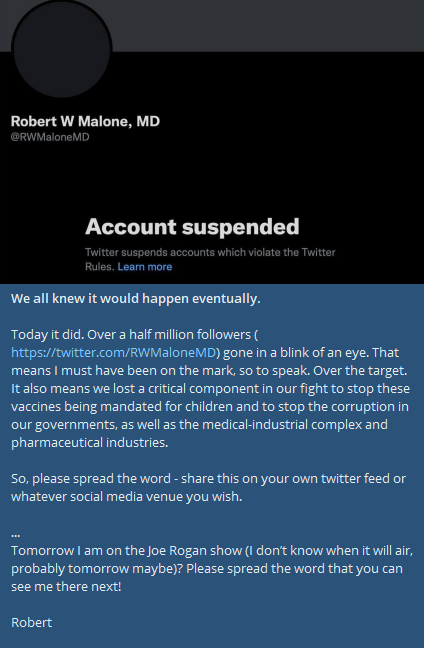Click the 'pharmaceutical industries.' line
The height and width of the screenshot is (648, 424).
click(x=90, y=442)
